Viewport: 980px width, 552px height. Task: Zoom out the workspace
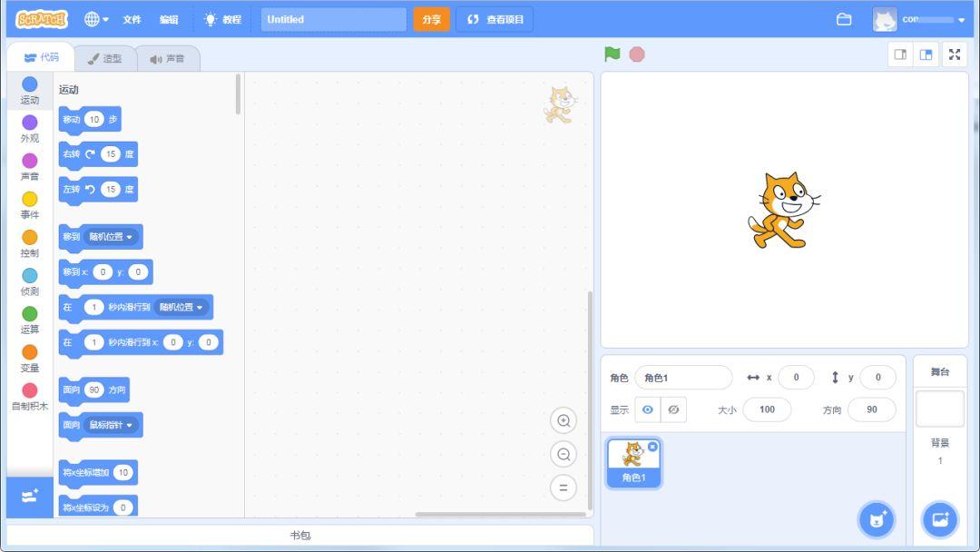pyautogui.click(x=563, y=455)
